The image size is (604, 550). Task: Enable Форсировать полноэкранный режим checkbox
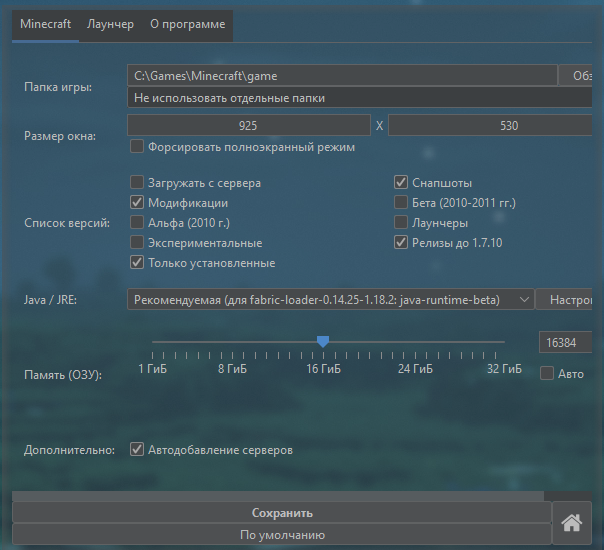click(x=137, y=147)
